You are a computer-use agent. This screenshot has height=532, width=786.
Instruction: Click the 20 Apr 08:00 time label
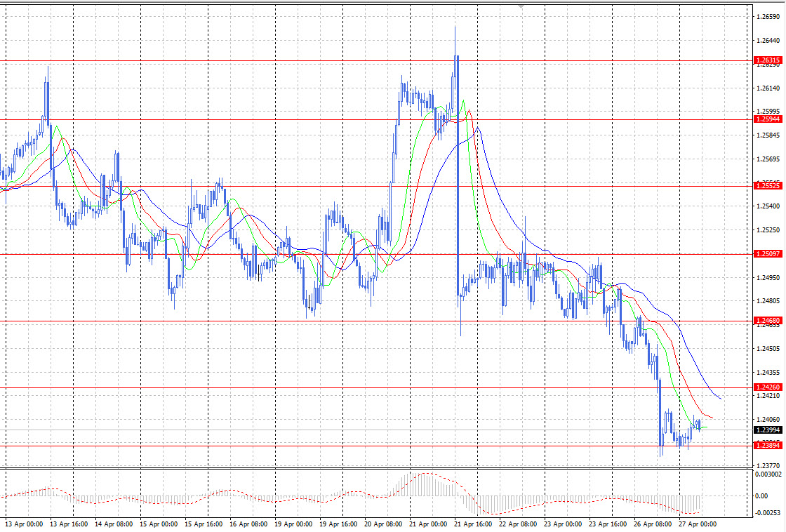point(383,524)
